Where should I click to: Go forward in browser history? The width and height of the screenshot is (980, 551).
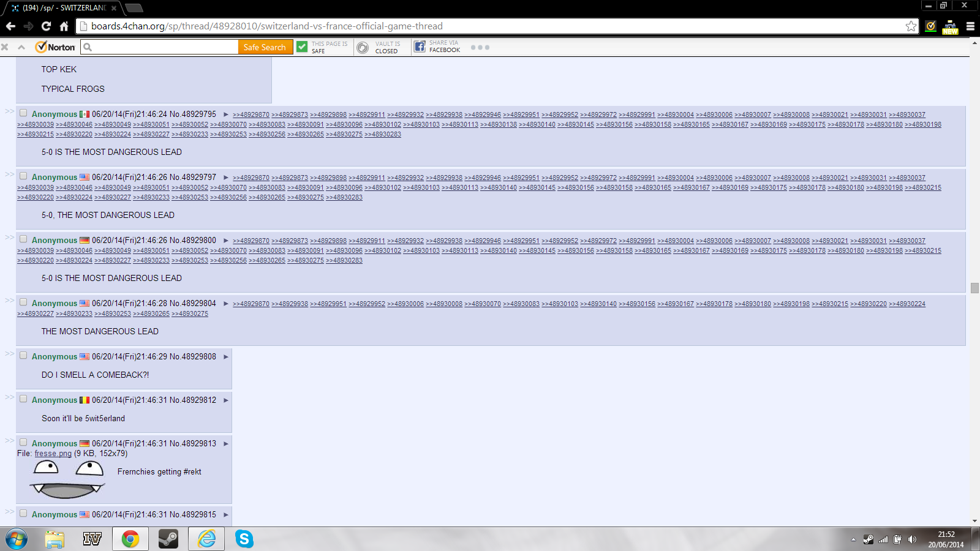[28, 26]
